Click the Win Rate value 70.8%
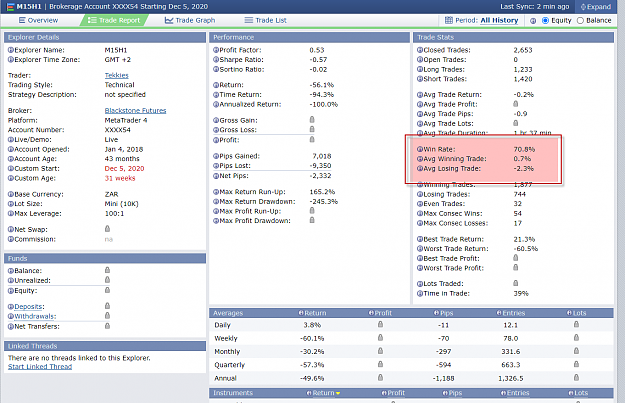 point(524,149)
